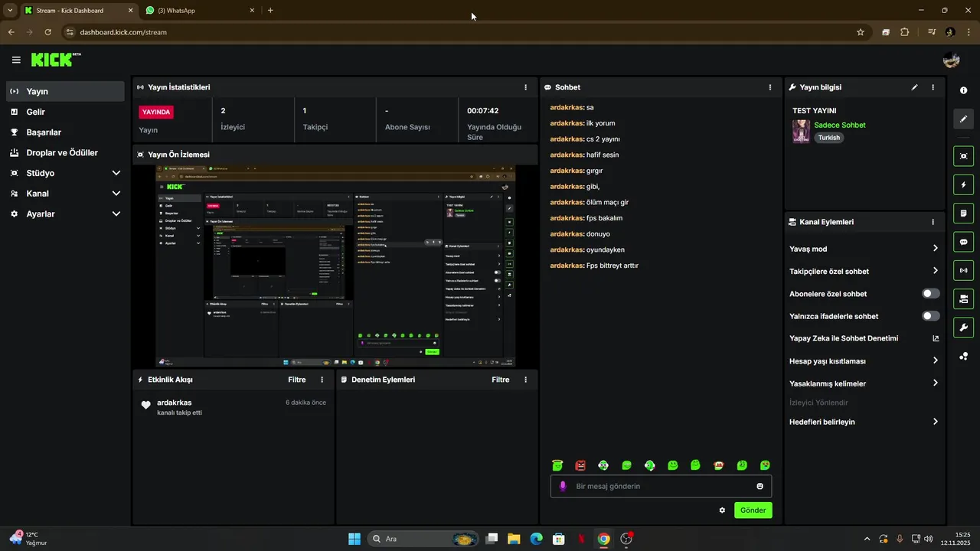Screen dimensions: 980x551
Task: Click Filtre in Etkinlik Akışı panel
Action: coord(297,380)
